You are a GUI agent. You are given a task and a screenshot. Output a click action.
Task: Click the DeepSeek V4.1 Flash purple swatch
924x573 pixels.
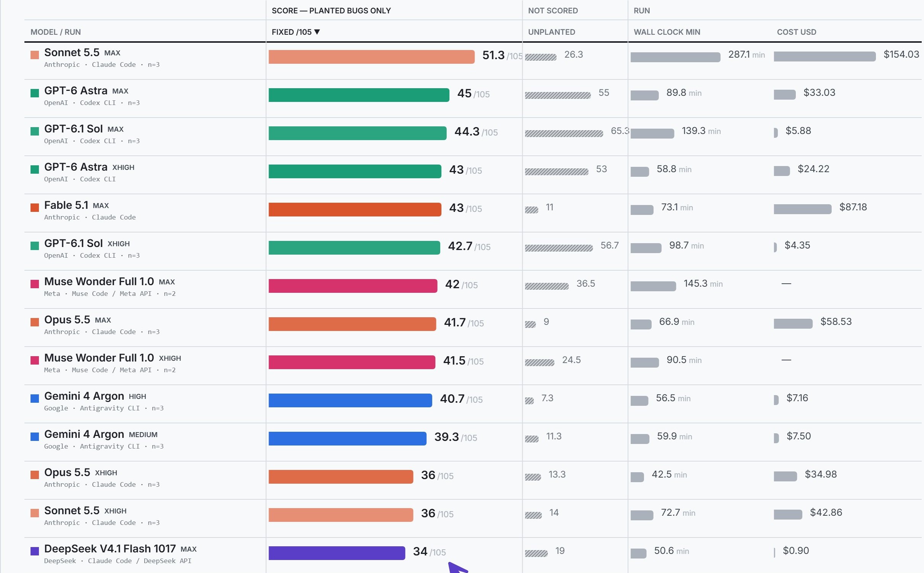point(35,551)
